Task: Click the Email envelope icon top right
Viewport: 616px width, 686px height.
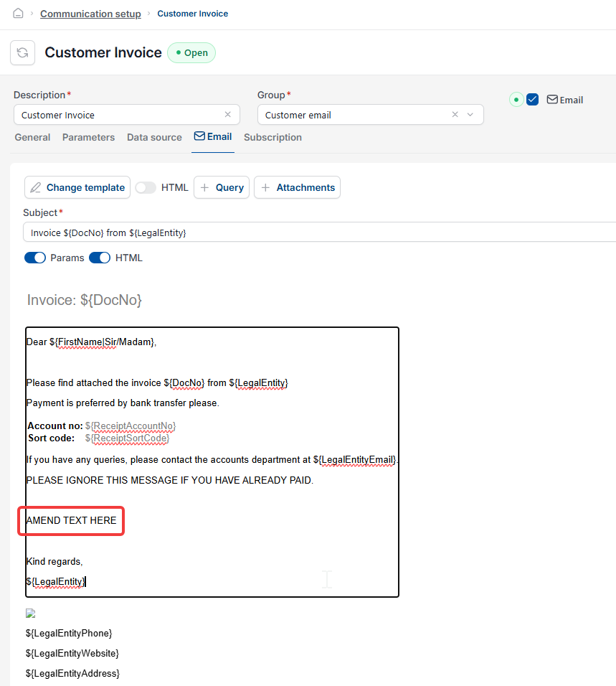Action: [x=552, y=100]
